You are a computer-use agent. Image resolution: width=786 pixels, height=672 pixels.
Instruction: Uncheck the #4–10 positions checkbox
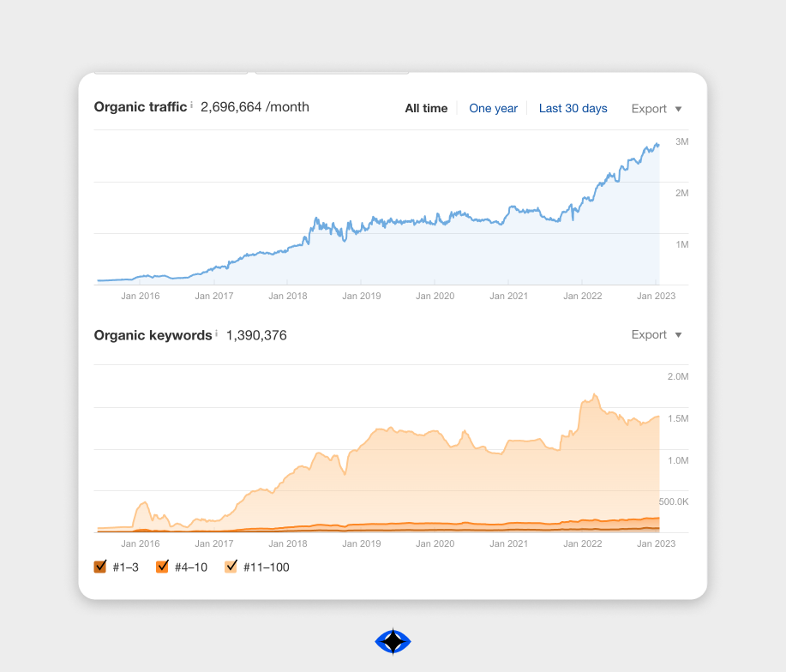[x=162, y=567]
